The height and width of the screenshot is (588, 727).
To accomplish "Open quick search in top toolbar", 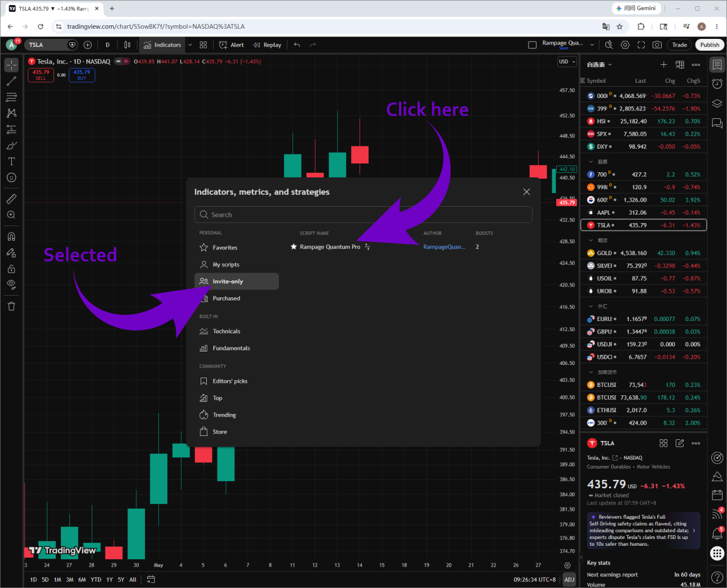I will pos(609,45).
